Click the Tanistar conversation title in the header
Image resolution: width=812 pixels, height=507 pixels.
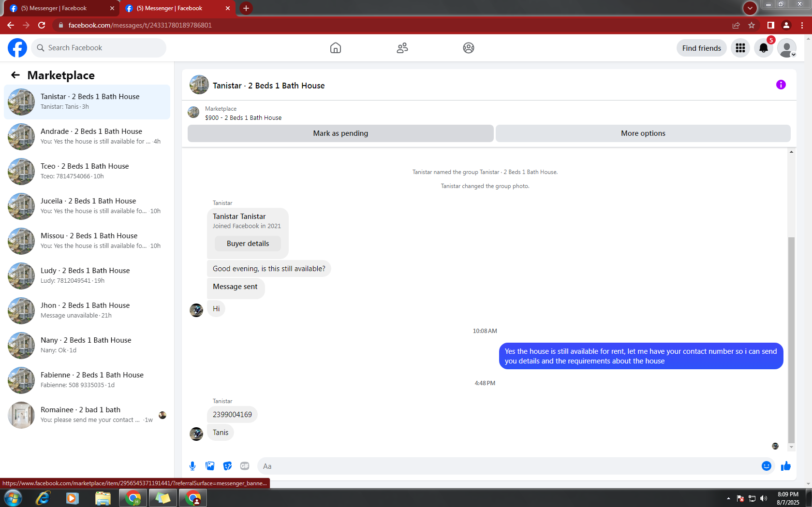(x=269, y=86)
